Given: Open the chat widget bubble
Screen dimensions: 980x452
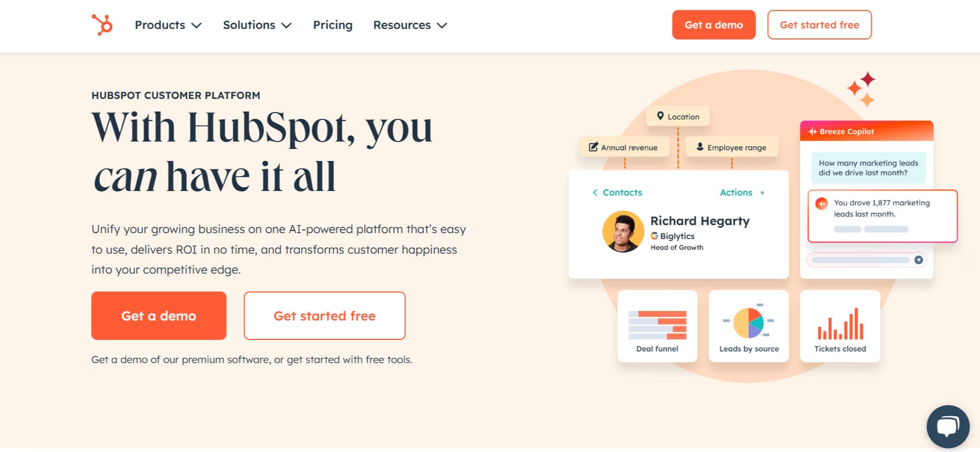Looking at the screenshot, I should pyautogui.click(x=948, y=426).
